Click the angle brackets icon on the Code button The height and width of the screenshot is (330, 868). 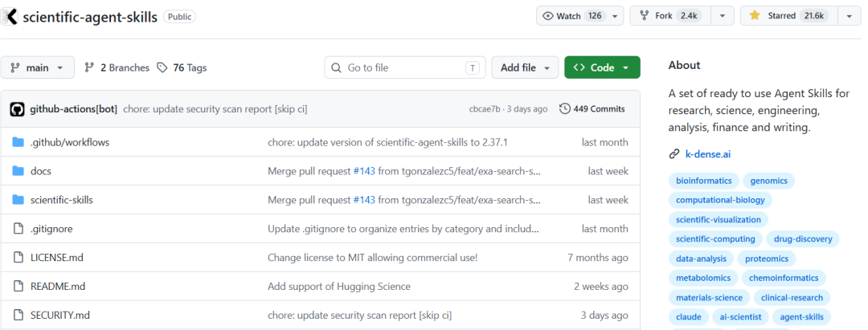pyautogui.click(x=579, y=67)
